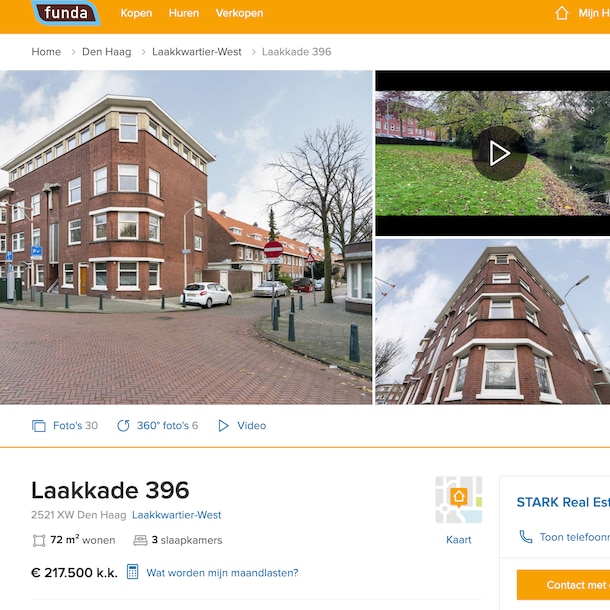Go to Home breadcrumb

[46, 52]
